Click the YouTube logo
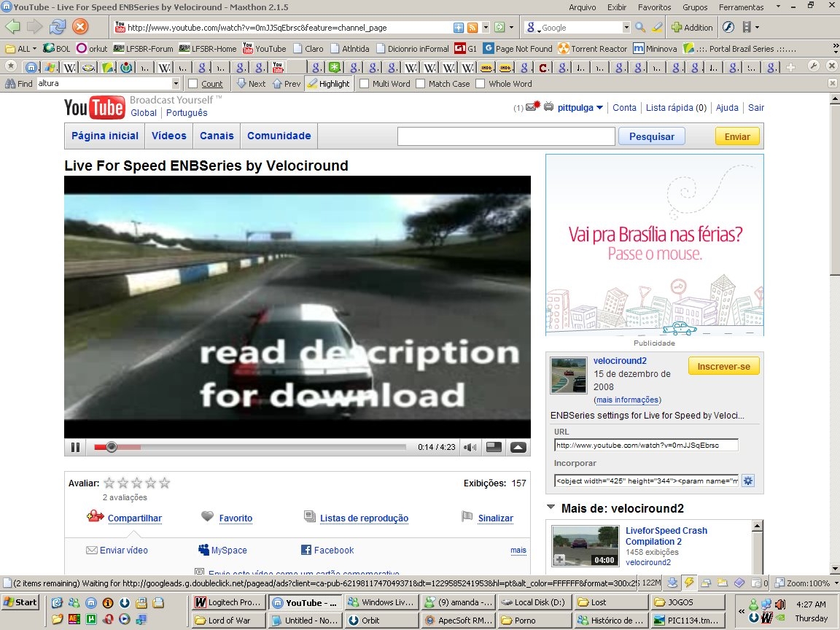This screenshot has width=840, height=630. [x=94, y=107]
